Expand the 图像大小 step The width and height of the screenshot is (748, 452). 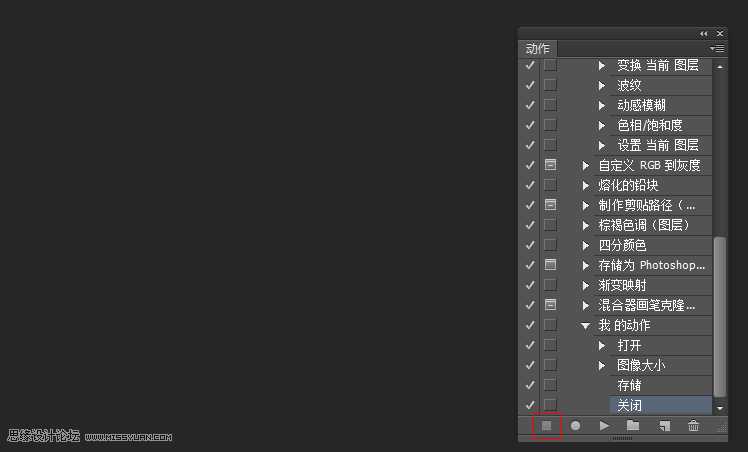coord(603,365)
